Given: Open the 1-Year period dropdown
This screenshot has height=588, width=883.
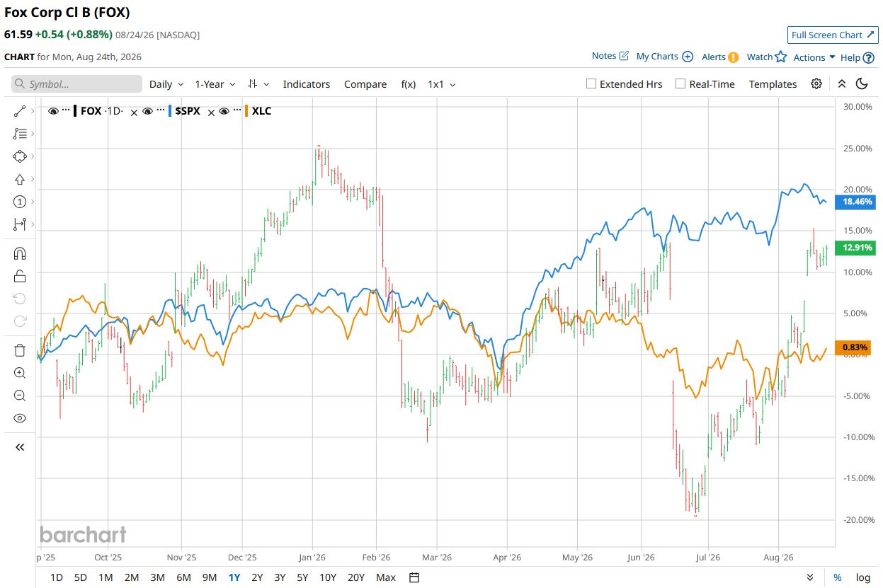Looking at the screenshot, I should tap(215, 84).
